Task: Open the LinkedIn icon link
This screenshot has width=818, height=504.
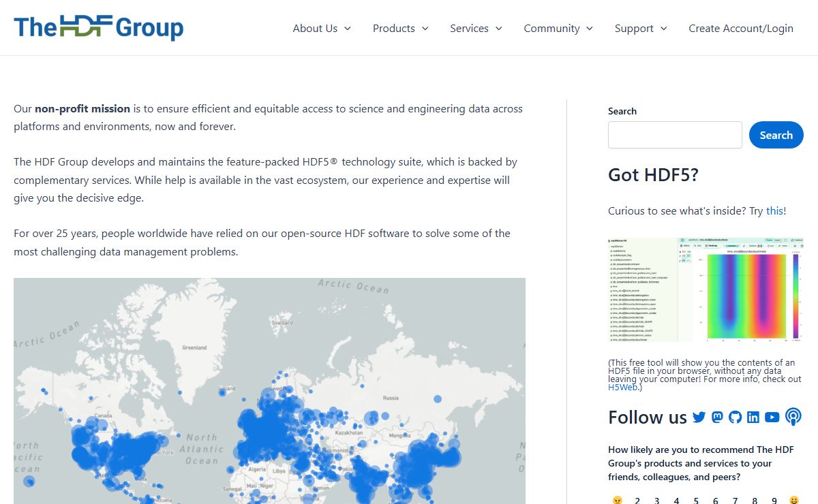Action: tap(753, 418)
